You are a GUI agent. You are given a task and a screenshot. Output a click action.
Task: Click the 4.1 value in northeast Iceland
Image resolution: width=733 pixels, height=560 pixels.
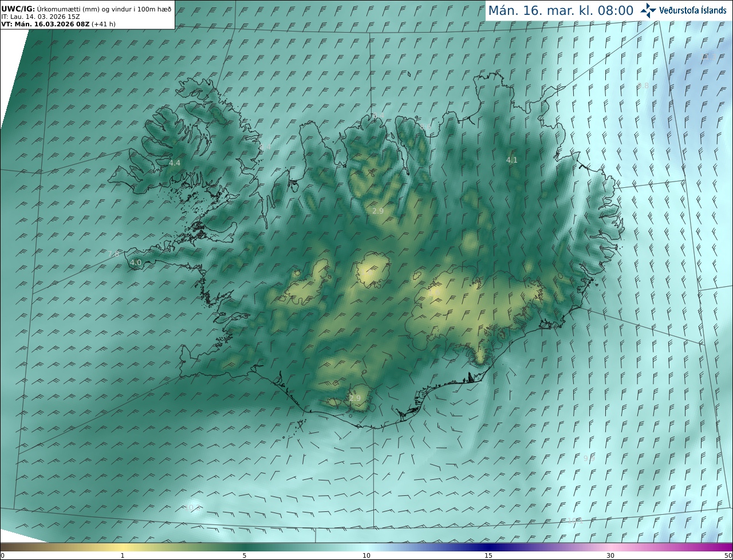tap(512, 160)
